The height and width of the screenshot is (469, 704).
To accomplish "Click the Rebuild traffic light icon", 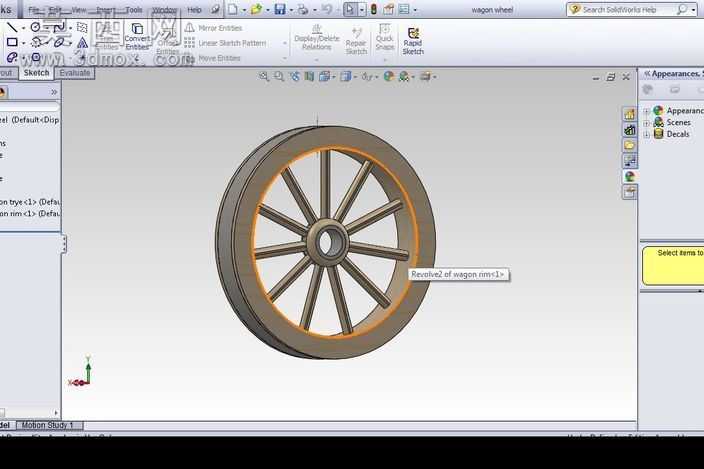I will coord(374,9).
